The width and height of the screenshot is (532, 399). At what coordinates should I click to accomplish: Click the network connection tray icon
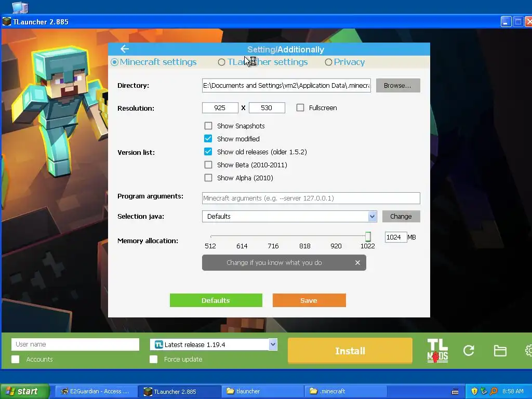pyautogui.click(x=484, y=391)
